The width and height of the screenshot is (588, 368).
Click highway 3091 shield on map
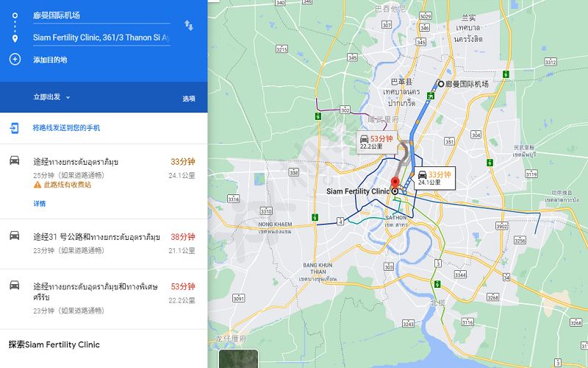point(238,299)
